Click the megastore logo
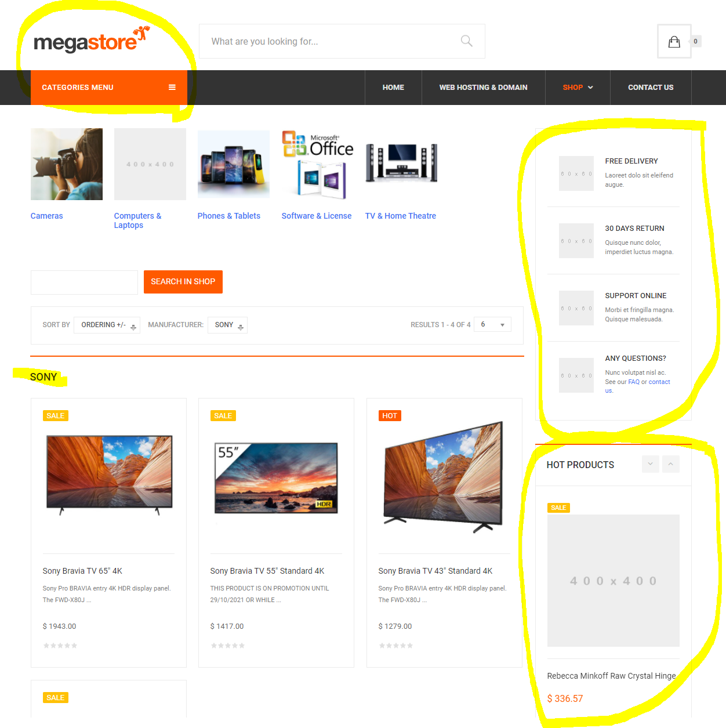 (92, 39)
